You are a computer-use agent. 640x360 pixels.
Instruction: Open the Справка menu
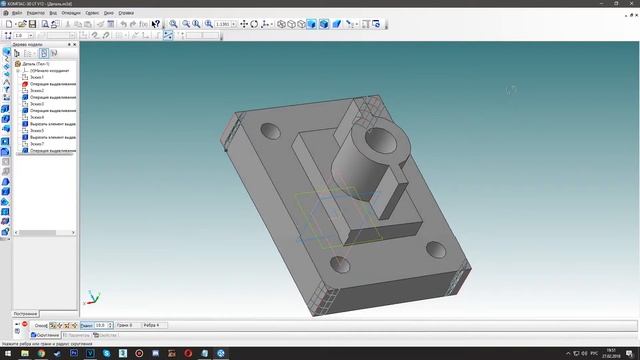(x=126, y=13)
